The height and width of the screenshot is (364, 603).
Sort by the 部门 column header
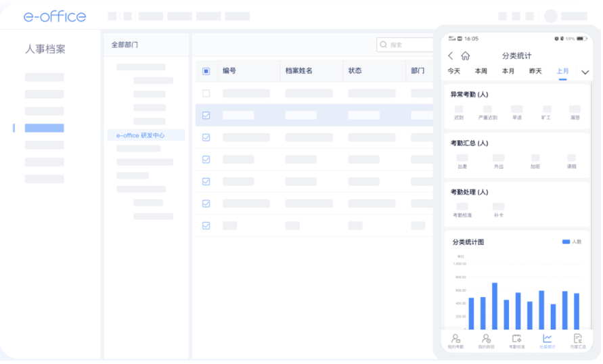tap(418, 71)
